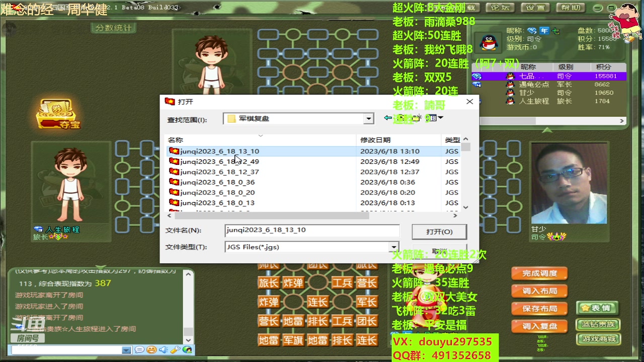Click the 蓝钻贵族 button
This screenshot has height=362, width=644.
click(x=598, y=324)
